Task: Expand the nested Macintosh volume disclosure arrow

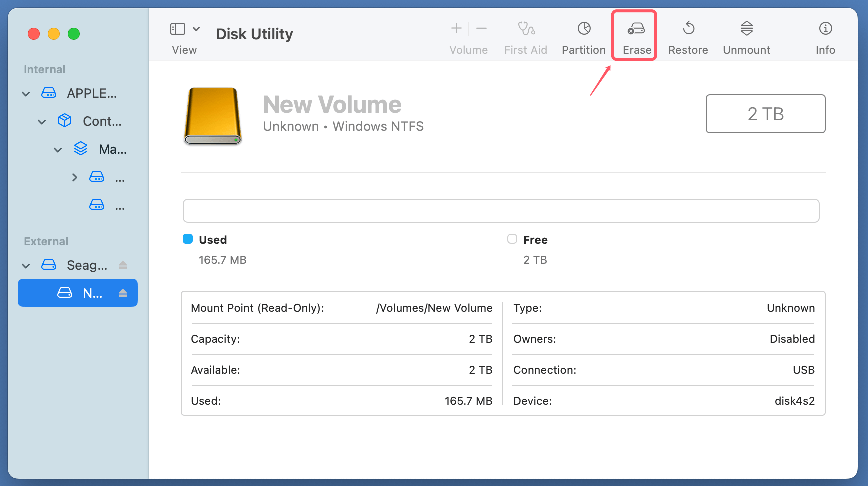Action: (57, 149)
